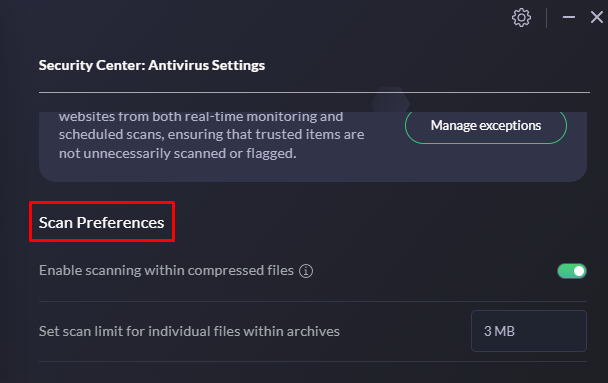Disable scanning within compressed files toggle
608x383 pixels.
coord(572,271)
